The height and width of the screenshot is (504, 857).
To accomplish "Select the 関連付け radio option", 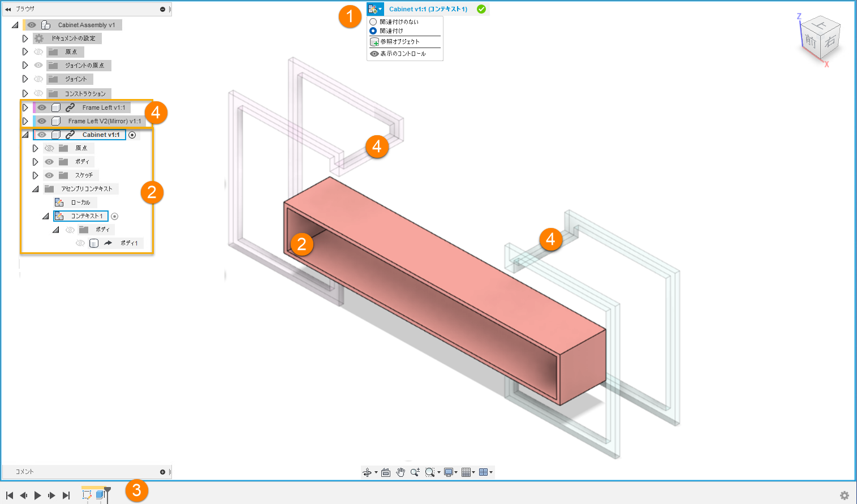I will (373, 31).
